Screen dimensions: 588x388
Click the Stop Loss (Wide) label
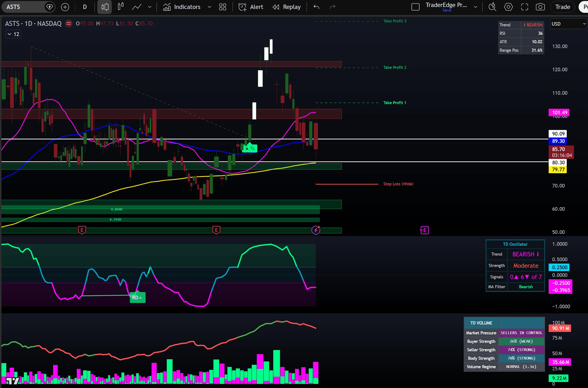click(398, 184)
